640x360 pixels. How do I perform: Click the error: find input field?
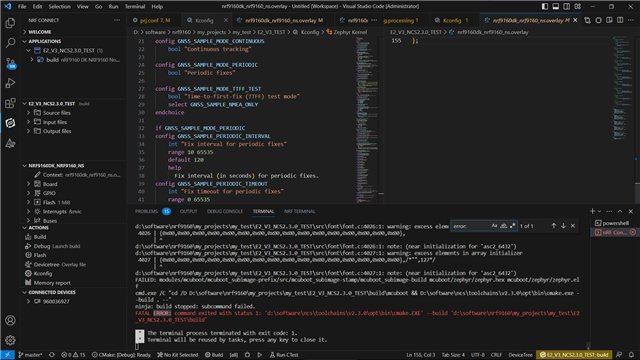pyautogui.click(x=470, y=226)
